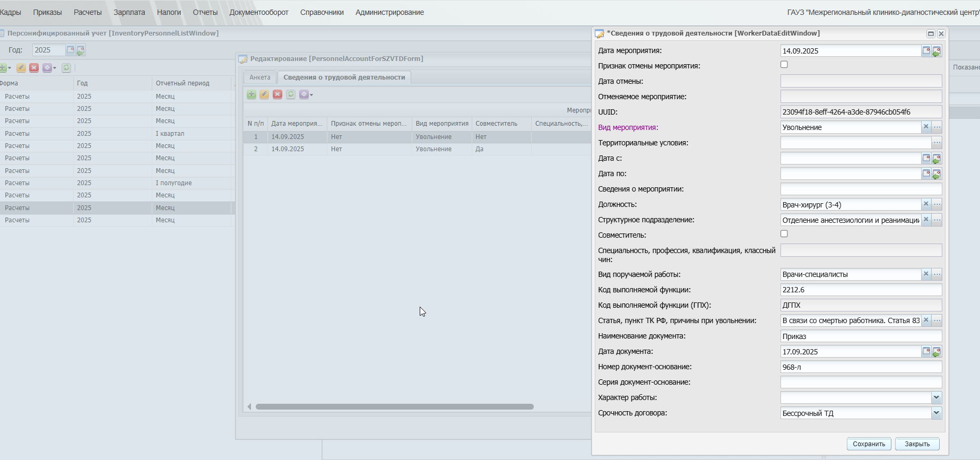
Task: Open the Администрирование menu
Action: coord(389,12)
